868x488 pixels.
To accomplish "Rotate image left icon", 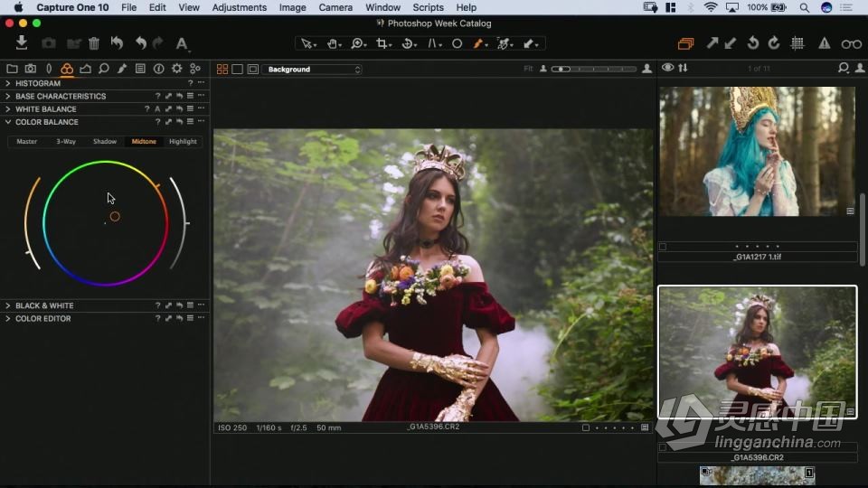I will [x=753, y=43].
